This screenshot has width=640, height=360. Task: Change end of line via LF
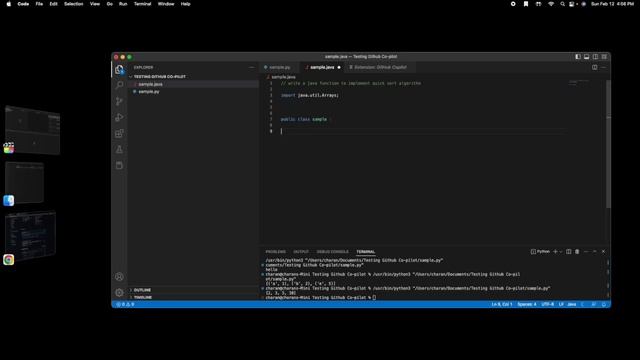561,304
